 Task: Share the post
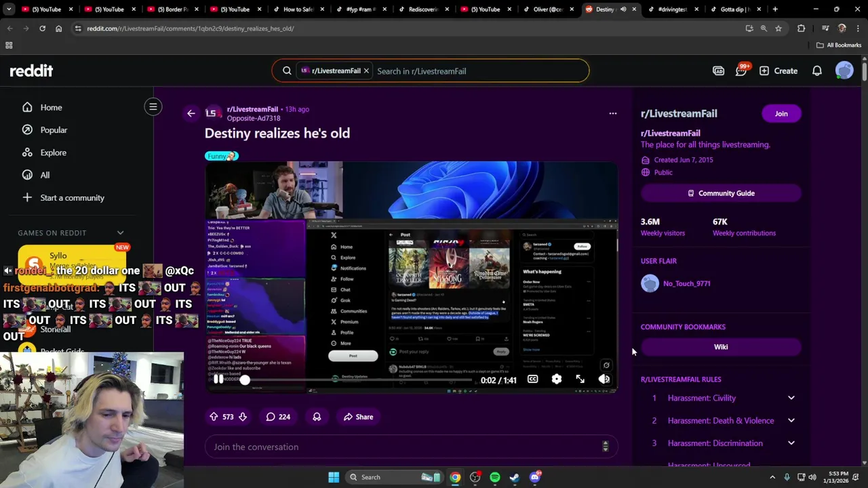pos(358,417)
